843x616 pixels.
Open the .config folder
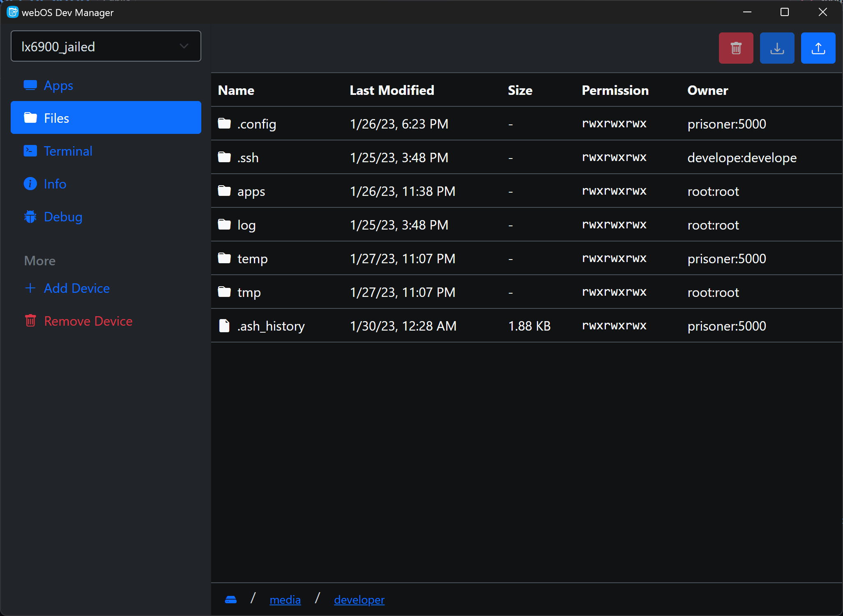point(257,124)
